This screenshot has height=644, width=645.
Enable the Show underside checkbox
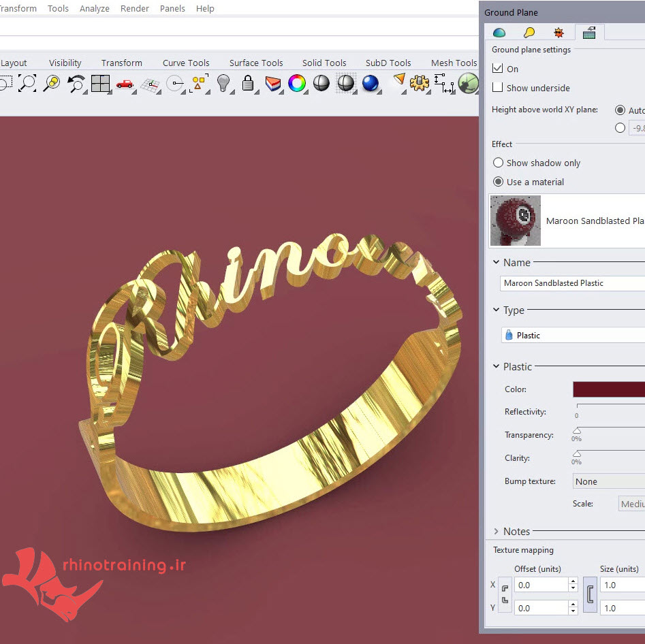click(x=498, y=88)
